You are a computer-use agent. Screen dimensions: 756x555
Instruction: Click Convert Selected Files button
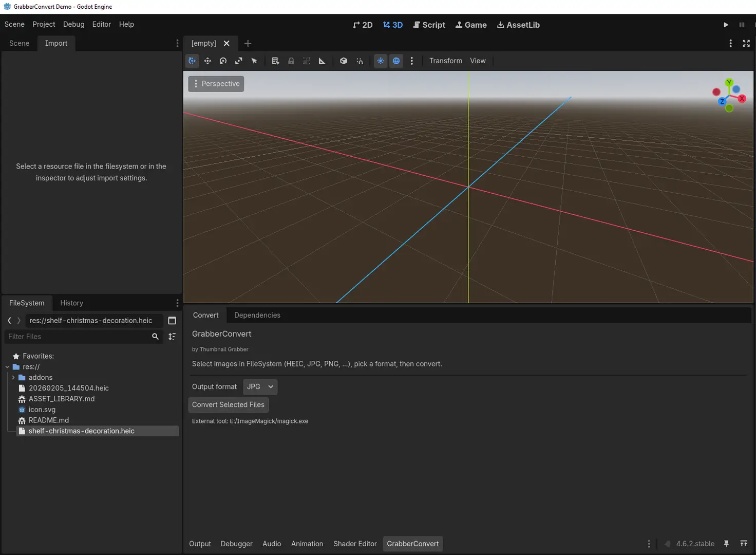click(x=228, y=405)
